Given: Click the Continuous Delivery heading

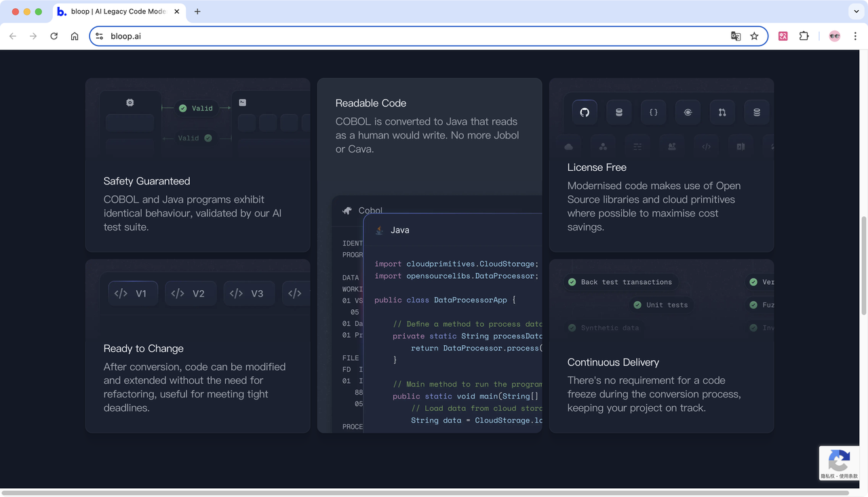Looking at the screenshot, I should coord(613,362).
